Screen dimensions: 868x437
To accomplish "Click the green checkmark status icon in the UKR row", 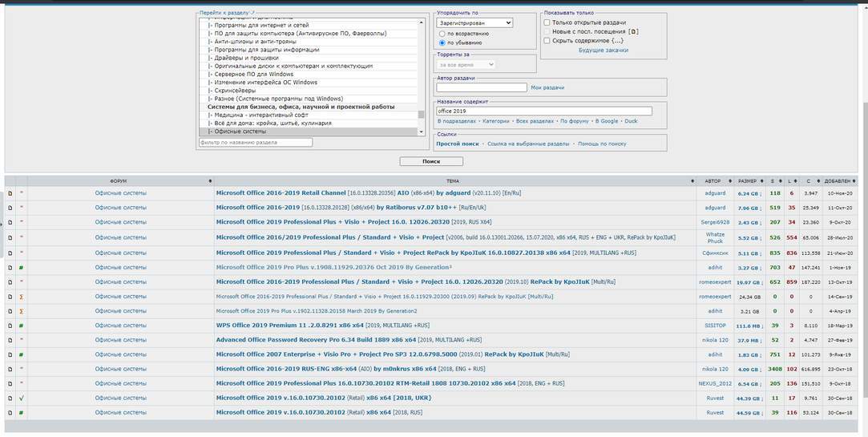I will 22,398.
